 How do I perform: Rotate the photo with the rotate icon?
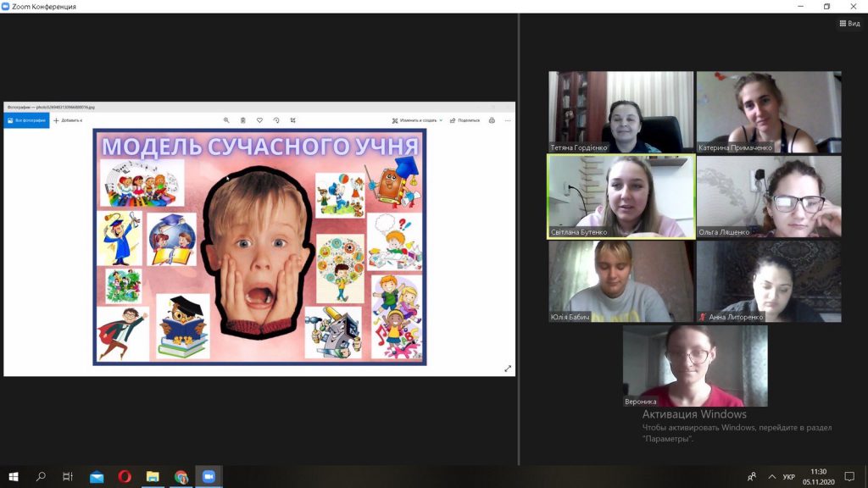point(276,120)
